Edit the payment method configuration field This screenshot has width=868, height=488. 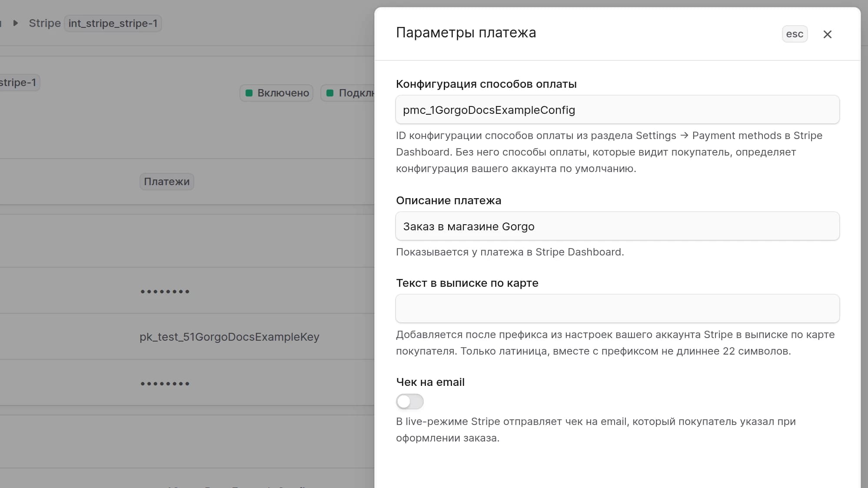(617, 110)
